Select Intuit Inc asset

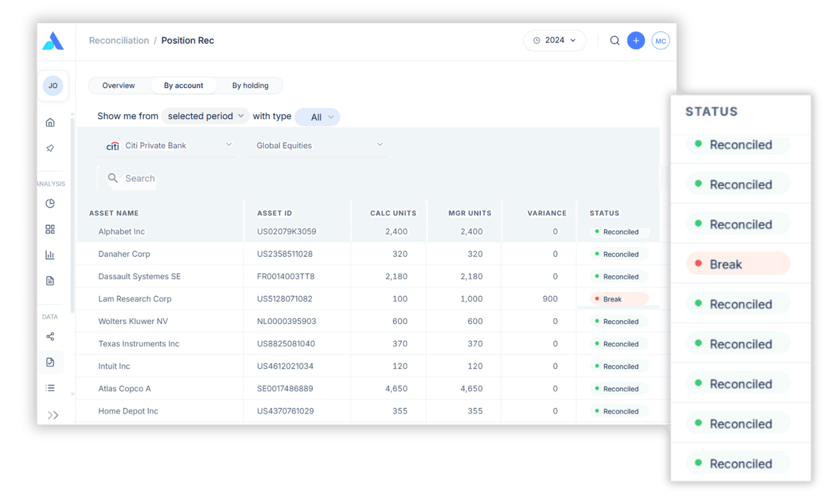[x=114, y=366]
